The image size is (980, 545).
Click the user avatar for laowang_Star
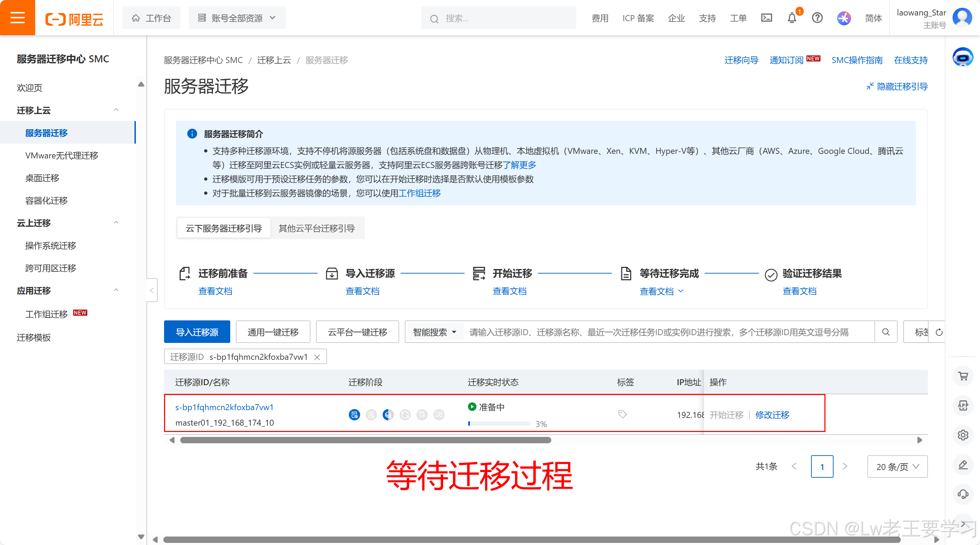click(x=962, y=18)
